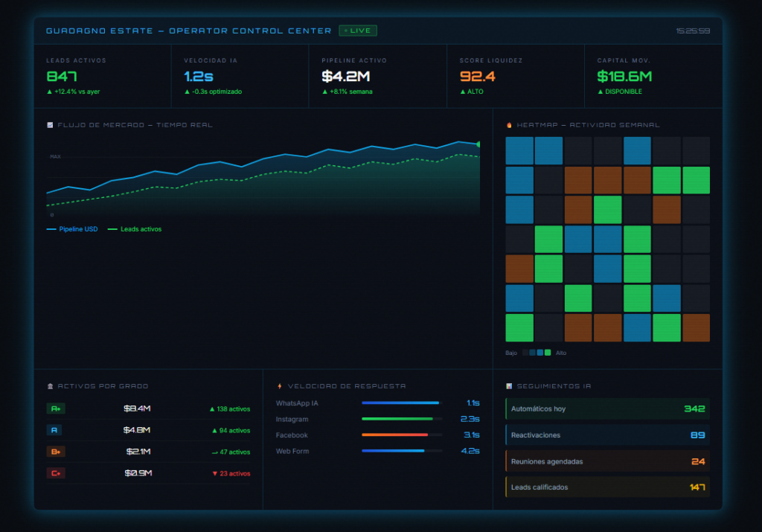762x532 pixels.
Task: Click the bar chart icon beside Seguimientos IA
Action: (x=509, y=386)
